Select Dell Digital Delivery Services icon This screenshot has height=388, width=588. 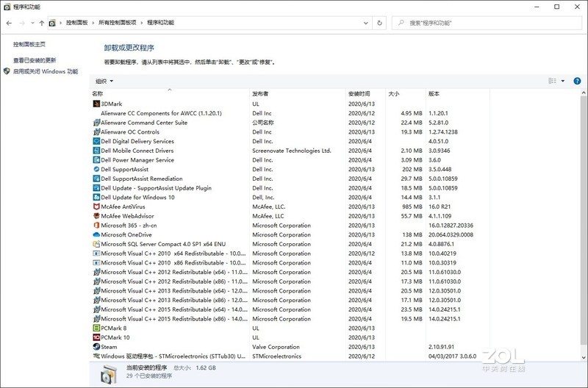96,141
